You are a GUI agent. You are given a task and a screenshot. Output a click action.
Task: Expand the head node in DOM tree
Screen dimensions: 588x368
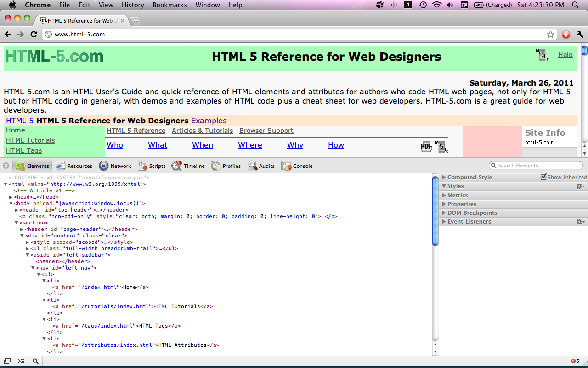click(x=11, y=197)
